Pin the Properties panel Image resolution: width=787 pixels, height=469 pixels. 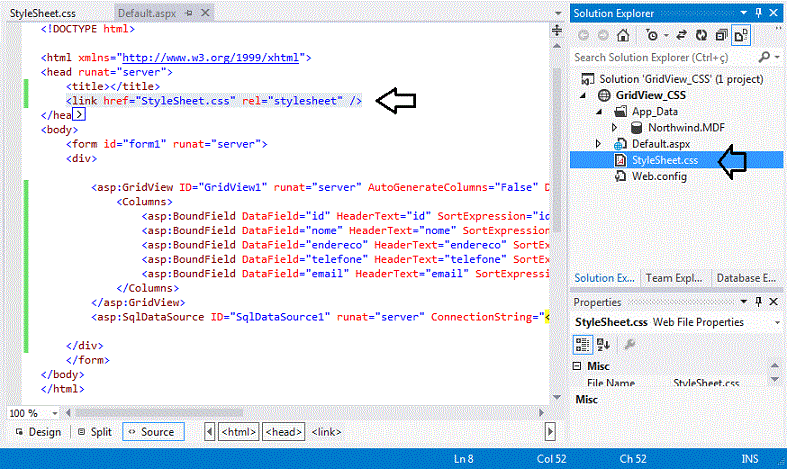(758, 302)
